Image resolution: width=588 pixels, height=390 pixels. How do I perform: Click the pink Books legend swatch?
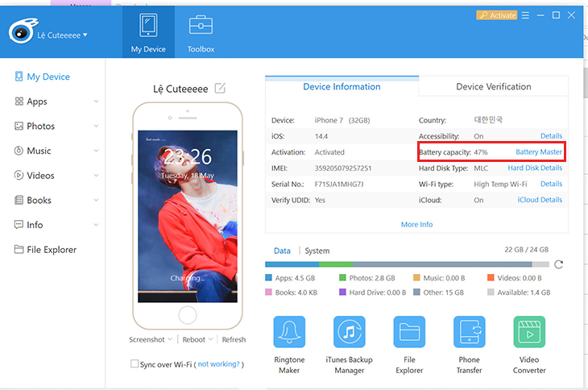pyautogui.click(x=268, y=292)
